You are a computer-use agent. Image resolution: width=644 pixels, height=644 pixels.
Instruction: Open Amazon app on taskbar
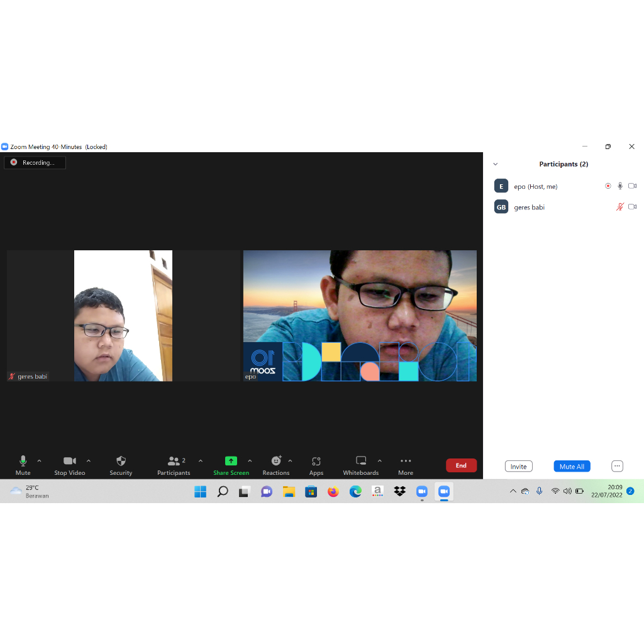pyautogui.click(x=377, y=491)
